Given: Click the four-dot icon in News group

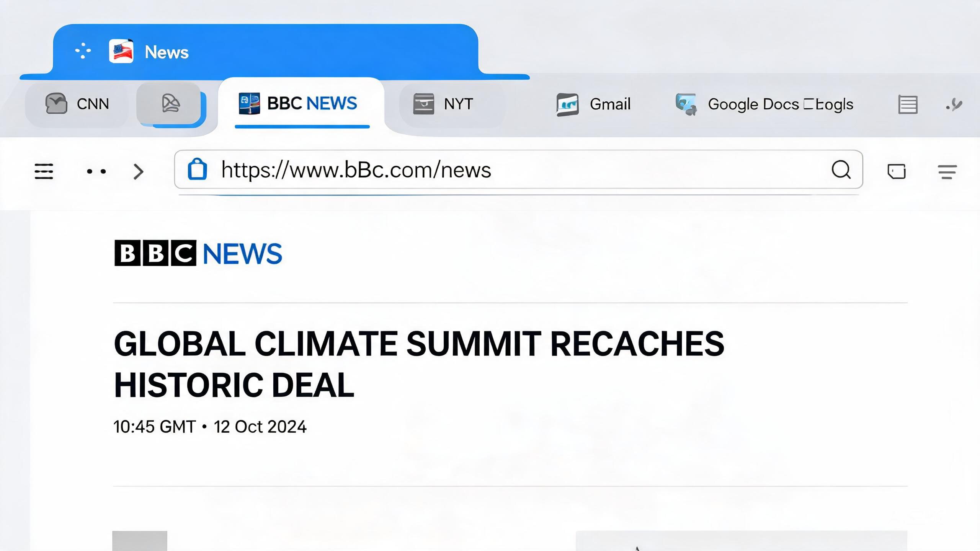Looking at the screenshot, I should click(83, 51).
